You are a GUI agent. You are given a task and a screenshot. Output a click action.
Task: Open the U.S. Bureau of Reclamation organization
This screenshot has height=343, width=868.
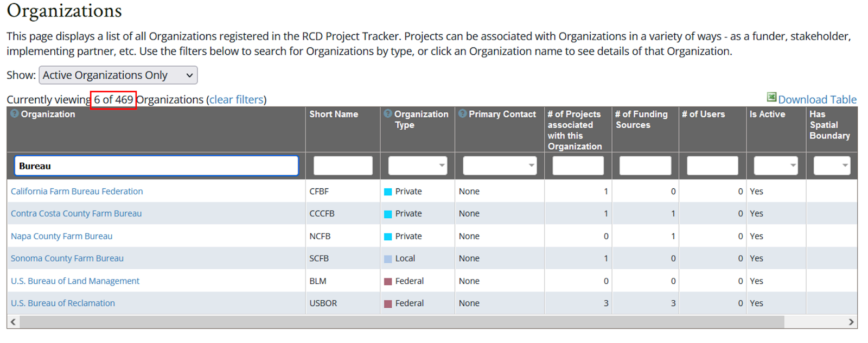click(x=63, y=303)
